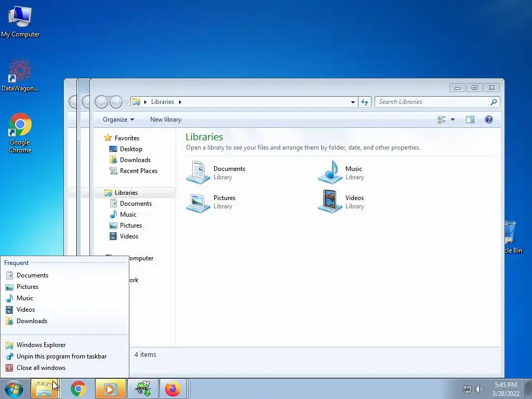Open the media player taskbar icon
This screenshot has height=399, width=532.
pyautogui.click(x=110, y=389)
